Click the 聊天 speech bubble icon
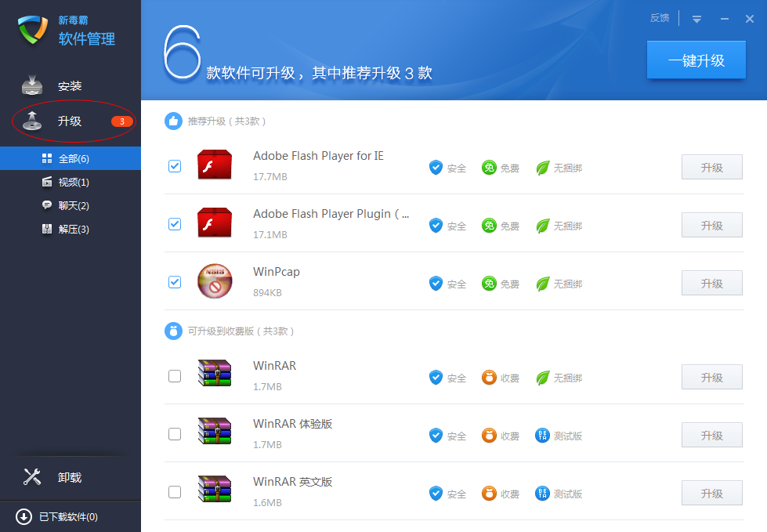This screenshot has width=767, height=532. coord(47,205)
